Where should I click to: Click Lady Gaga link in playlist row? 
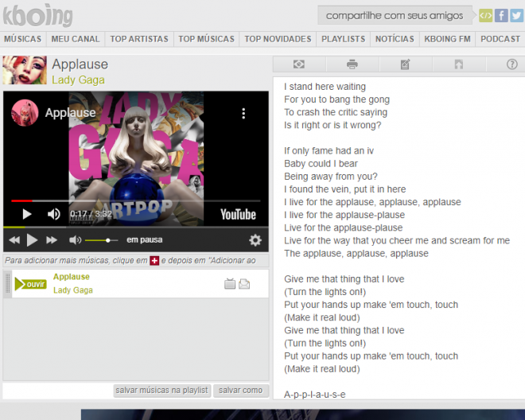tap(73, 290)
